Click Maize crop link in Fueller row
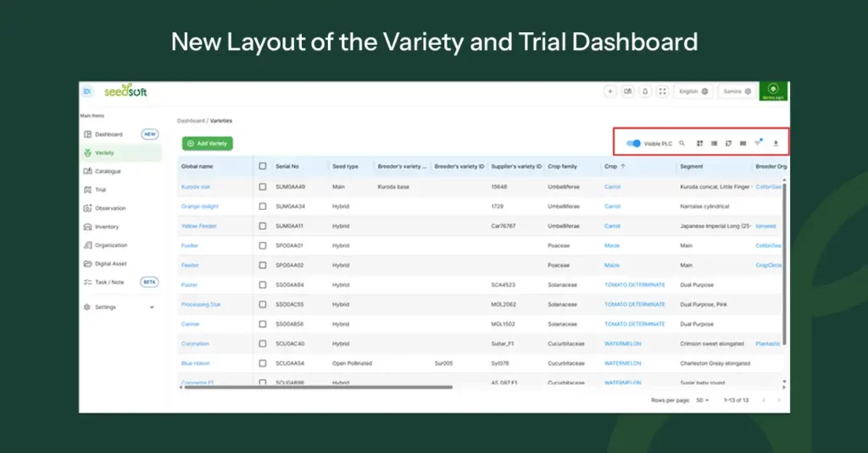 click(x=612, y=246)
